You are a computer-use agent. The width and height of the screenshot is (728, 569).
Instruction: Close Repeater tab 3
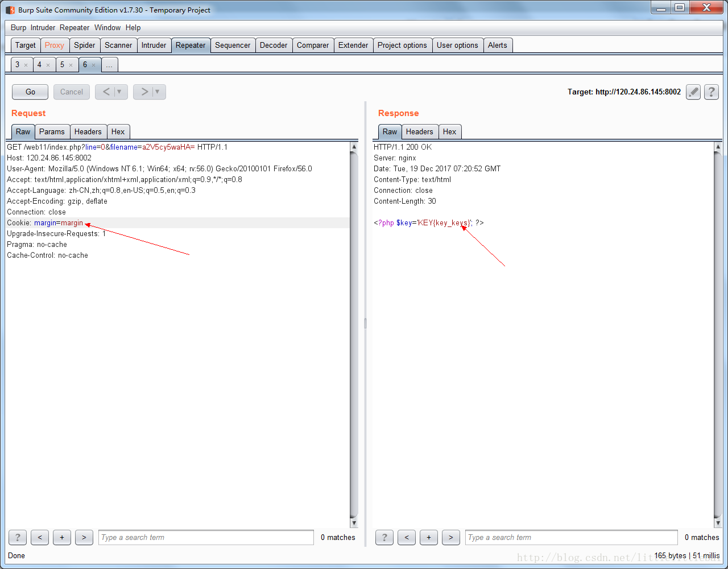[26, 65]
